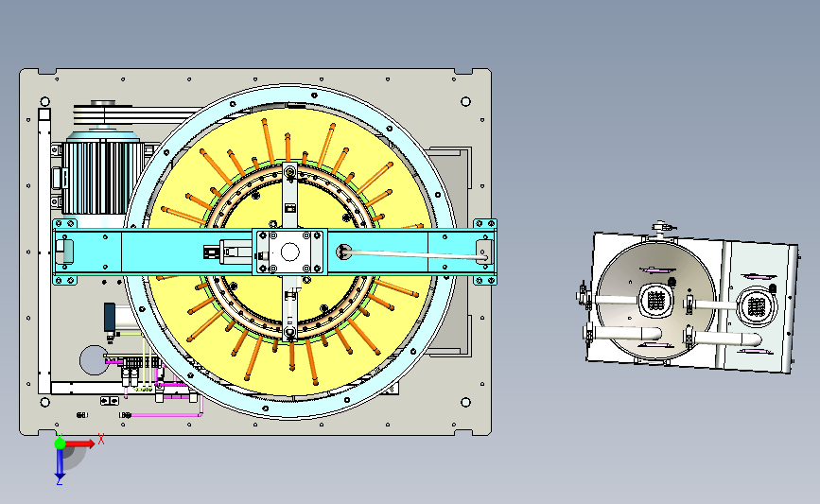Select the white square hub plate at center
Image resolution: width=820 pixels, height=504 pixels.
coord(289,252)
